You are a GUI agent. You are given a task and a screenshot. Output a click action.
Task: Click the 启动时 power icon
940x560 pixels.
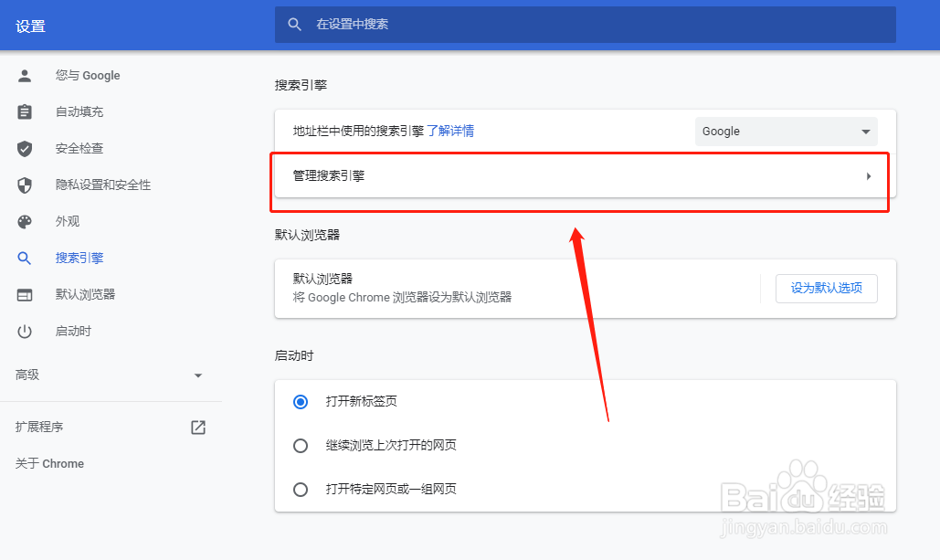(24, 331)
